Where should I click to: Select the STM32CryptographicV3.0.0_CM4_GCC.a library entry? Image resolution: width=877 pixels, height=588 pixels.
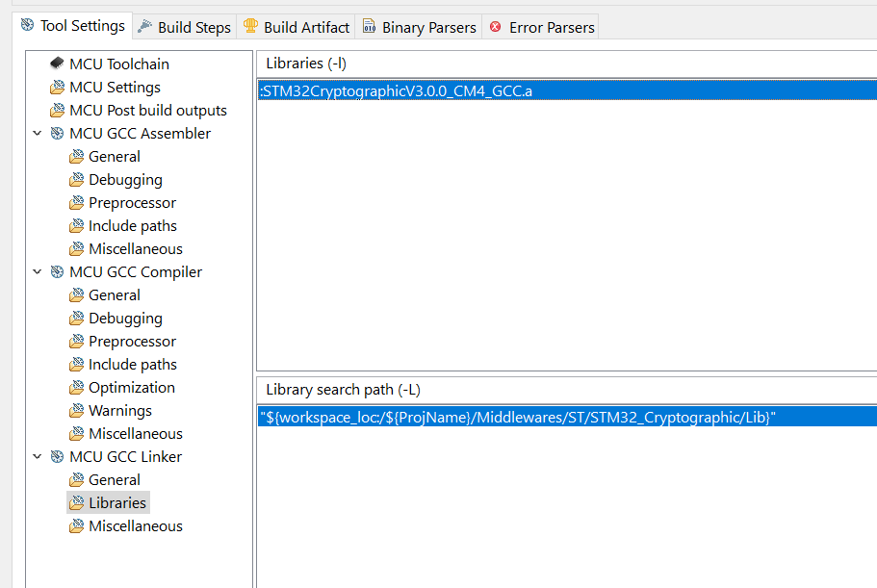[396, 90]
